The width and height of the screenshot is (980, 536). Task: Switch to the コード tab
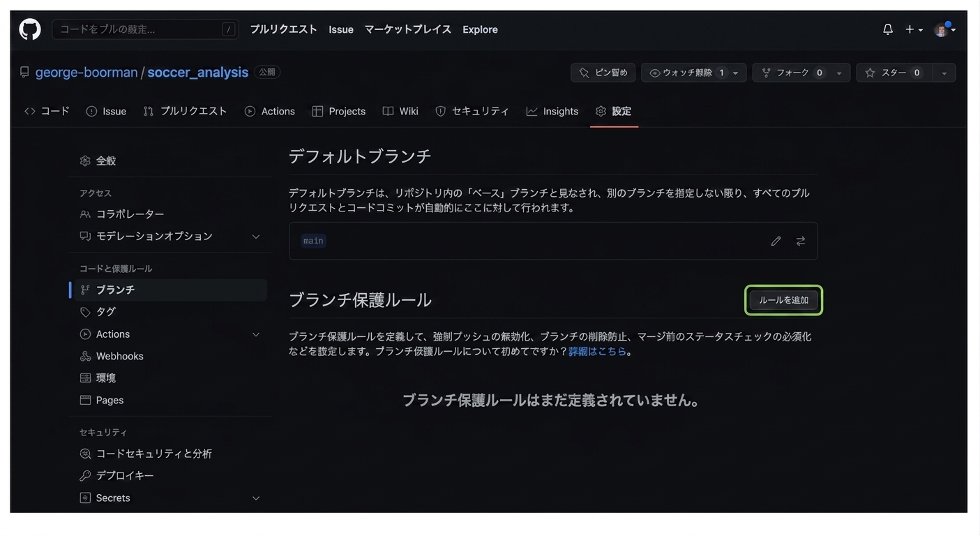coord(47,111)
